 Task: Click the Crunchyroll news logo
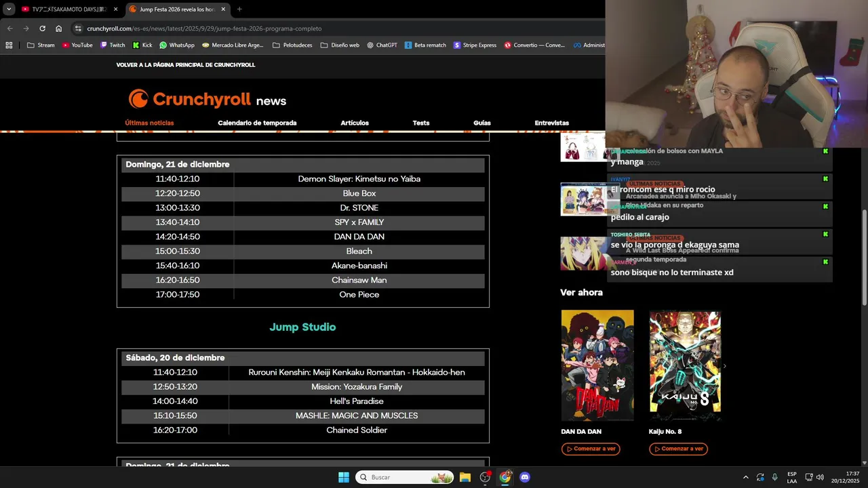pos(207,100)
